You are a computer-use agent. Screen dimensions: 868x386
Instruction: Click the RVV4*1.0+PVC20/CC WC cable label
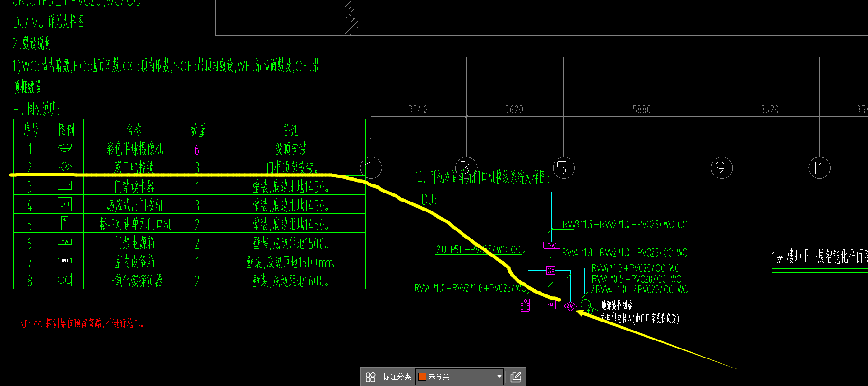pos(636,268)
